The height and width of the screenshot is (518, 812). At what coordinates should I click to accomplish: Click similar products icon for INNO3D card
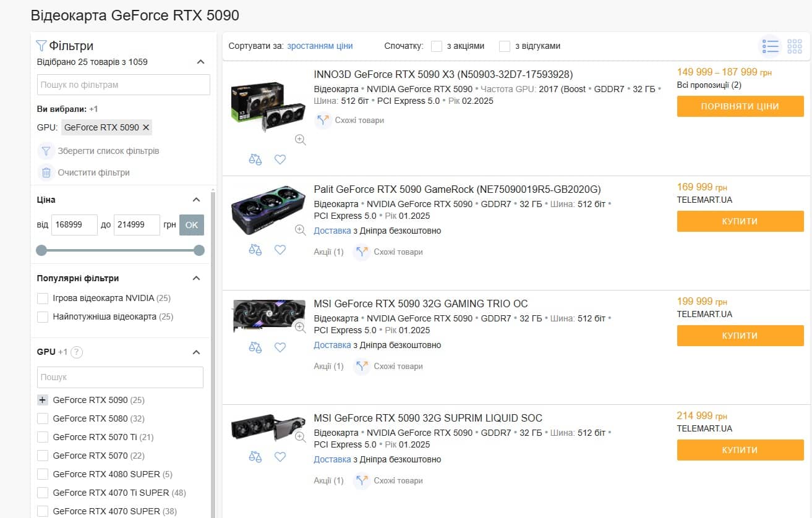(x=323, y=120)
